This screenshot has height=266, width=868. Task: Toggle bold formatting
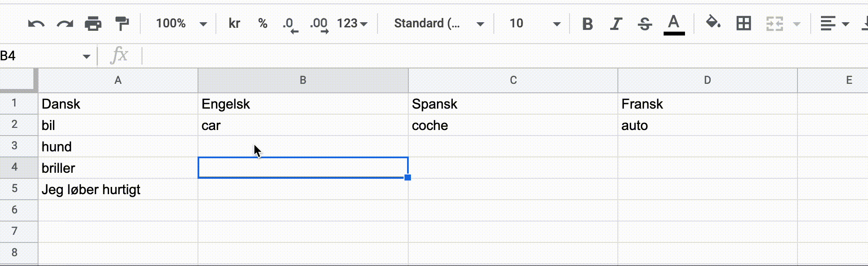click(x=588, y=24)
